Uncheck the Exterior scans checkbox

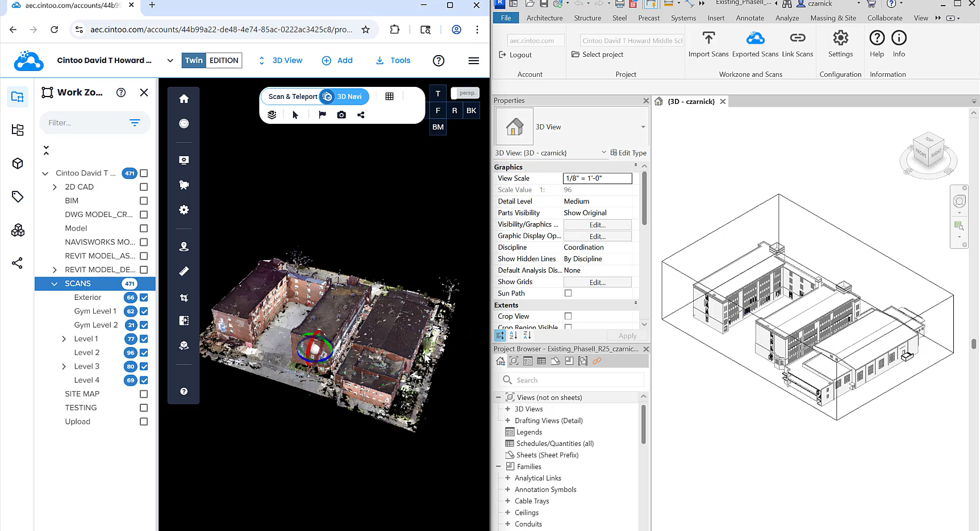pos(144,297)
